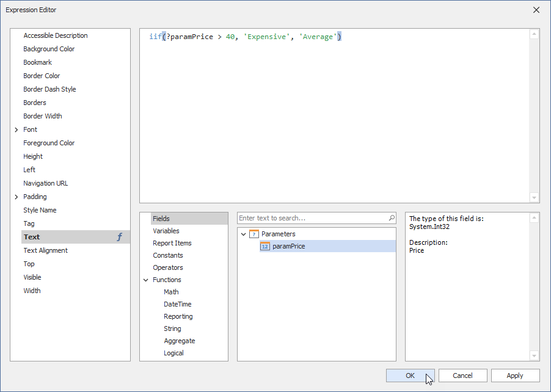Cancel the expression editor
This screenshot has width=551, height=392.
click(462, 375)
